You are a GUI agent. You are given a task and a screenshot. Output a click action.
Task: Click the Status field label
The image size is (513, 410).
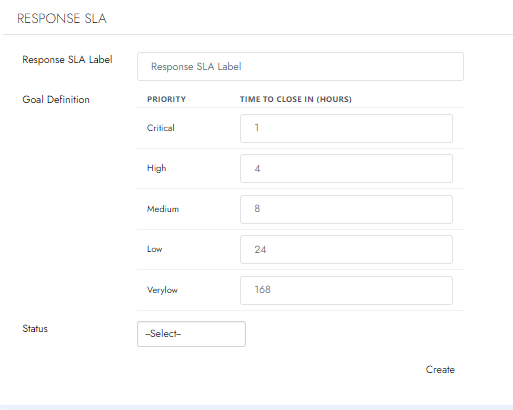click(x=35, y=328)
